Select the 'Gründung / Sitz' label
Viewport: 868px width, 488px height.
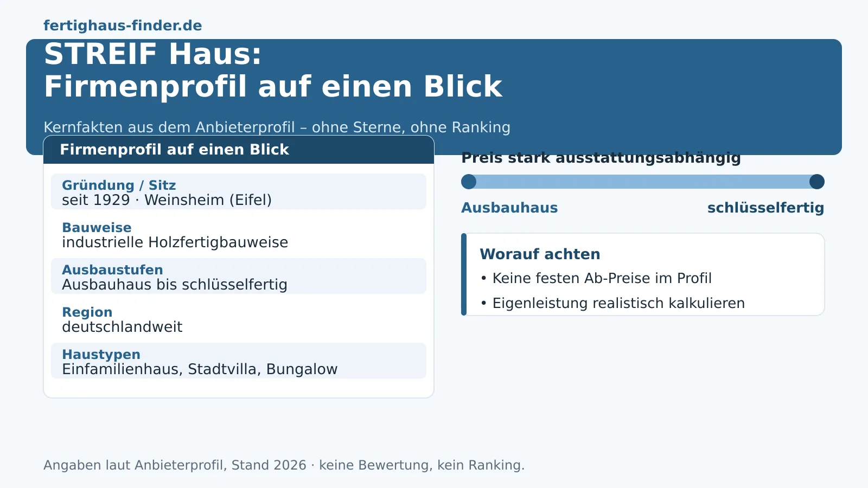pos(119,185)
